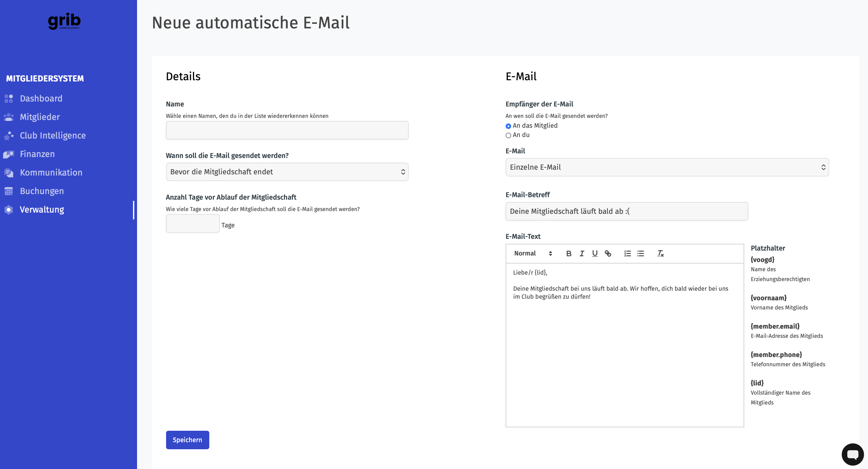Image resolution: width=868 pixels, height=469 pixels.
Task: Apply bold formatting in the email editor
Action: [569, 253]
